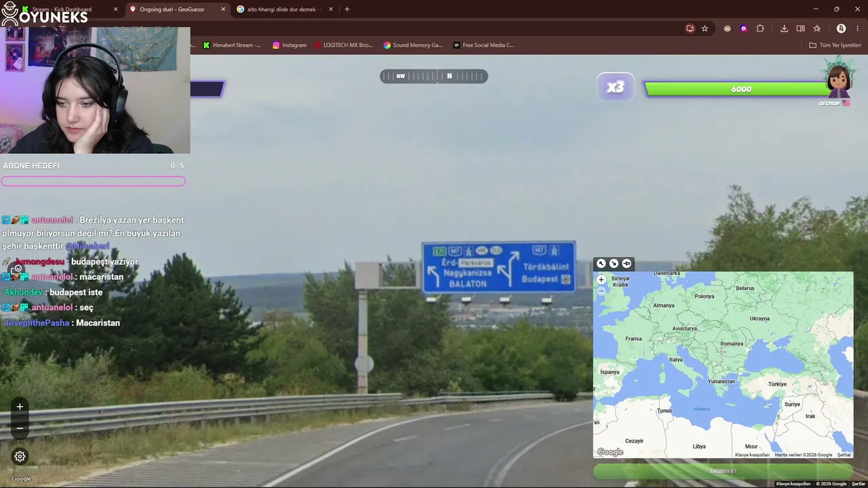
Task: Click the purple extension icon in toolbar
Action: coord(744,28)
